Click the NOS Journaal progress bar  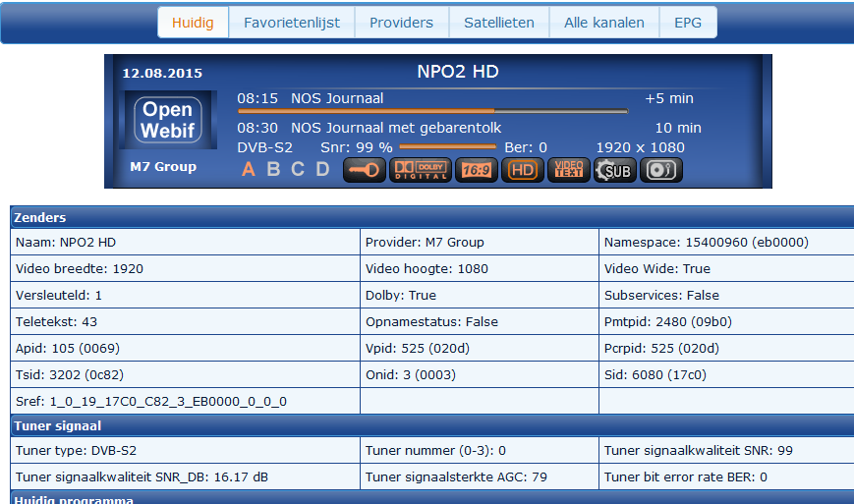pyautogui.click(x=433, y=111)
